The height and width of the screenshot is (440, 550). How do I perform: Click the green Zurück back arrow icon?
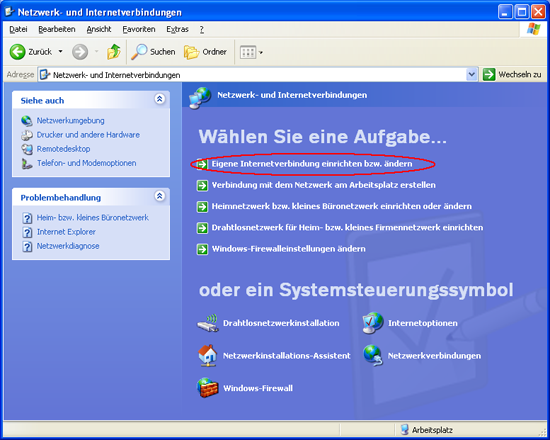17,52
